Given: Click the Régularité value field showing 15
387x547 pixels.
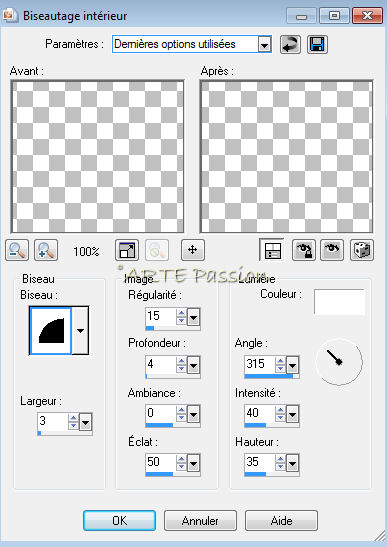Looking at the screenshot, I should 160,316.
